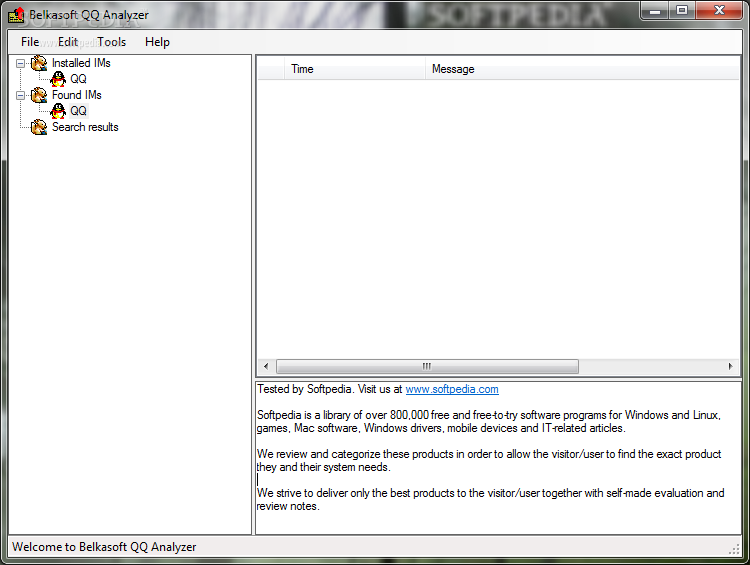Select the Search results tree item
Image resolution: width=750 pixels, height=565 pixels.
85,127
